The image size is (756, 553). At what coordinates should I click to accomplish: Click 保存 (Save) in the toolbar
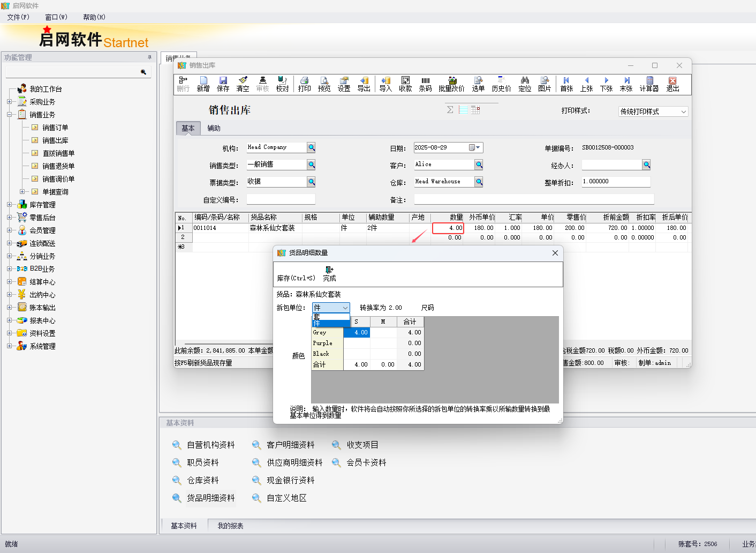pyautogui.click(x=223, y=84)
